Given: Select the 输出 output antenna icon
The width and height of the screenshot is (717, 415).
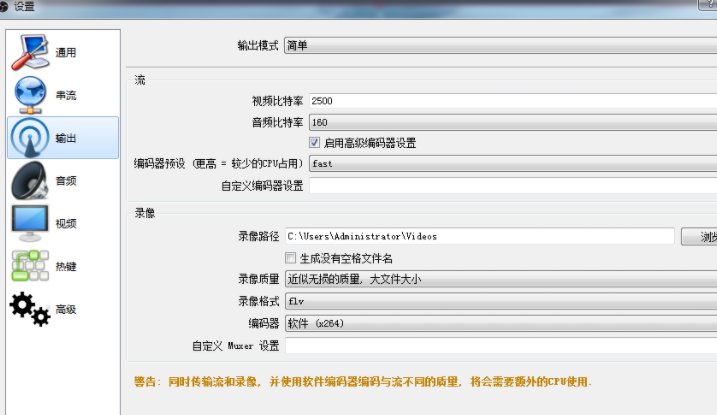Looking at the screenshot, I should tap(30, 138).
